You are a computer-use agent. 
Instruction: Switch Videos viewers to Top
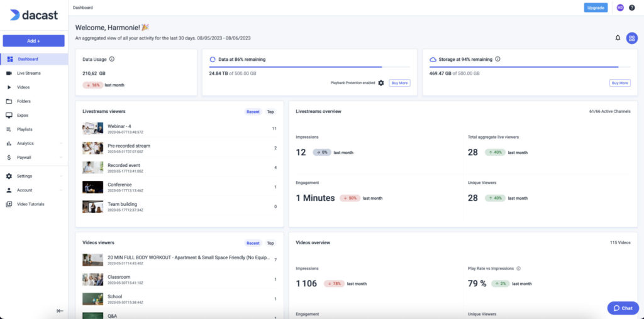coord(270,243)
